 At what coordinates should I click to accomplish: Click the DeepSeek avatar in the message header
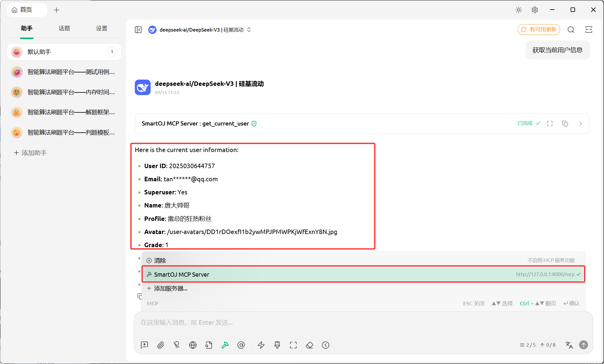coord(143,87)
